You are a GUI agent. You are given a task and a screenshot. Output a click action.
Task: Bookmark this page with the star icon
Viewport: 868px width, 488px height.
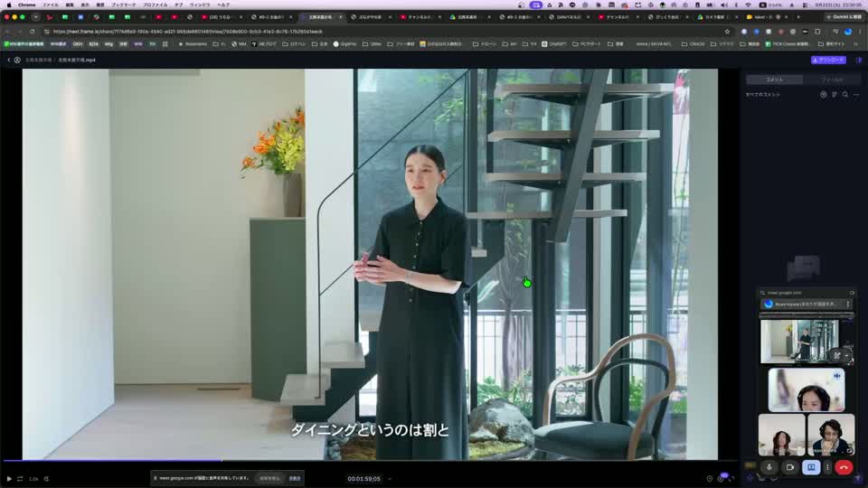click(x=727, y=32)
